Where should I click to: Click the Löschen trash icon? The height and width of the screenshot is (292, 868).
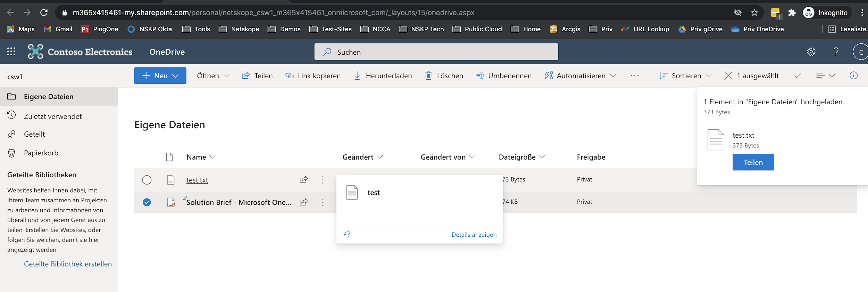[x=428, y=76]
